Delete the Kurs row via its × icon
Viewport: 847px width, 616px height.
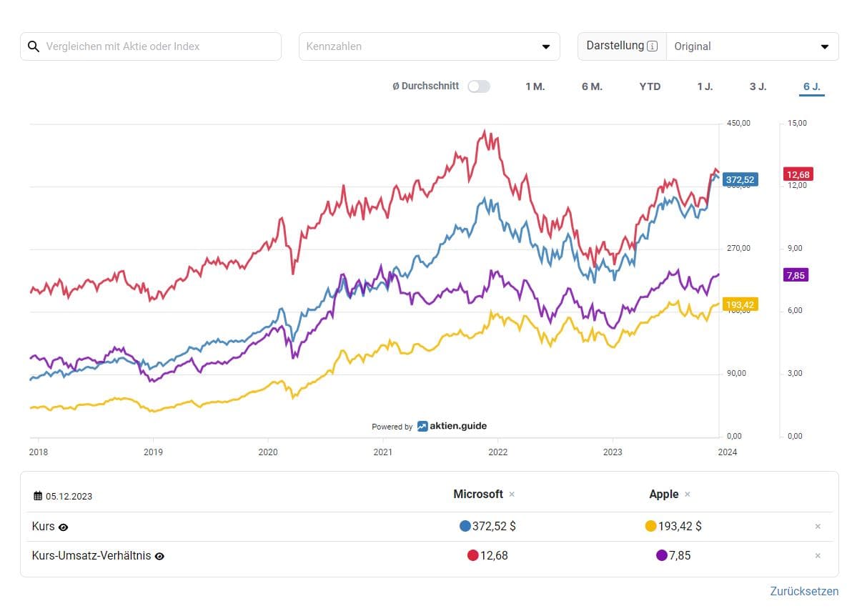[x=817, y=526]
